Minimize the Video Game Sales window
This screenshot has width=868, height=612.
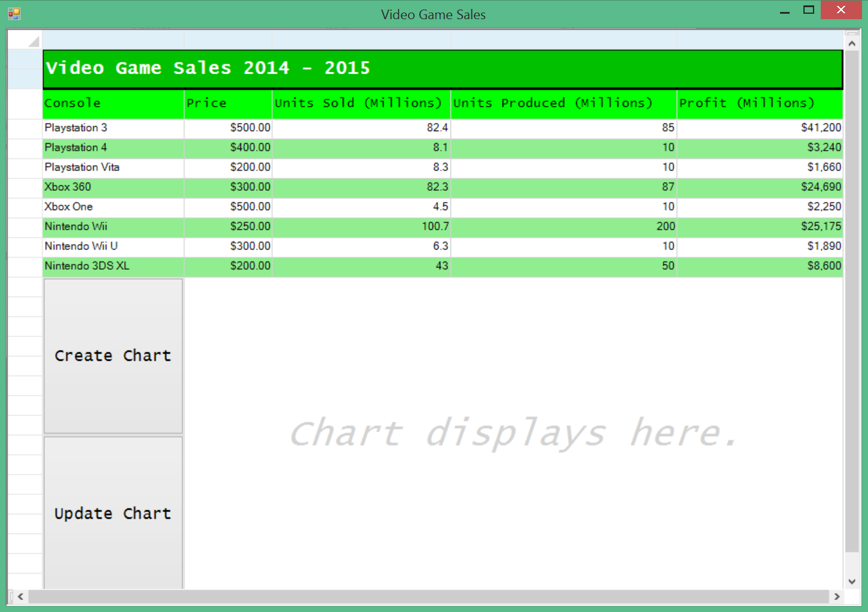pos(785,11)
